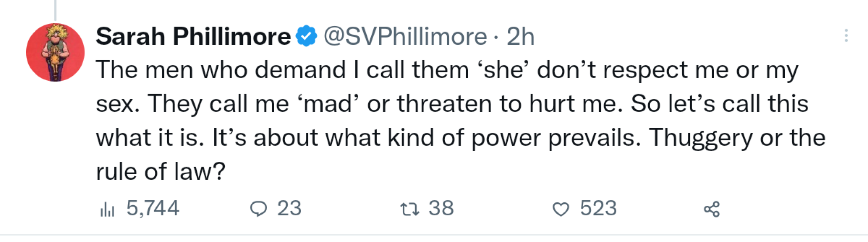This screenshot has width=868, height=242.
Task: Click the phrase 'rule of law?'
Action: coord(160,171)
